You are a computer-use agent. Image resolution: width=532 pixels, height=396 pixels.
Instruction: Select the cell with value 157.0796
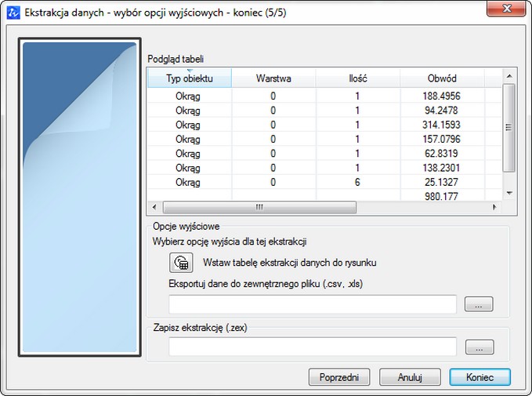click(x=441, y=140)
